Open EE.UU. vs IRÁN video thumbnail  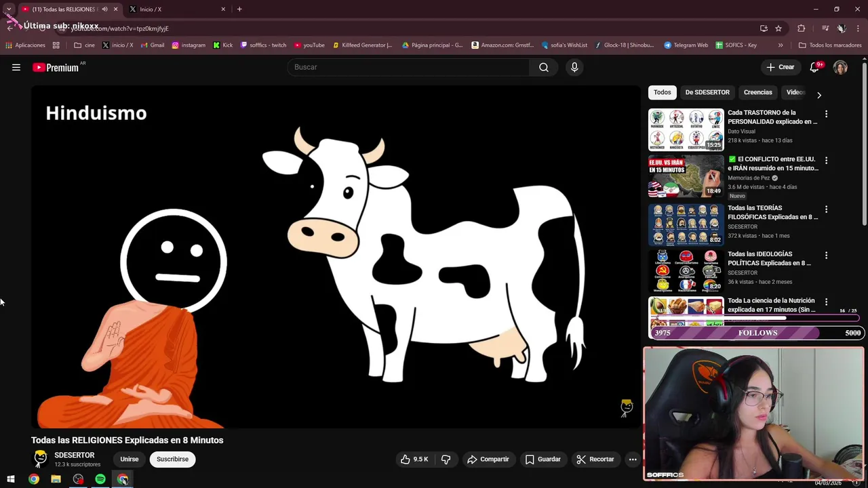[x=686, y=176]
